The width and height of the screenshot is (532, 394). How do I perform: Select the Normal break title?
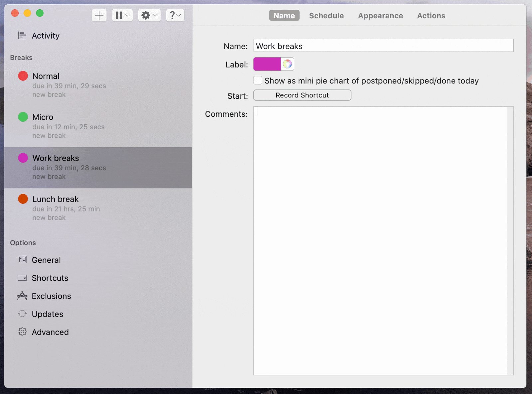(46, 76)
